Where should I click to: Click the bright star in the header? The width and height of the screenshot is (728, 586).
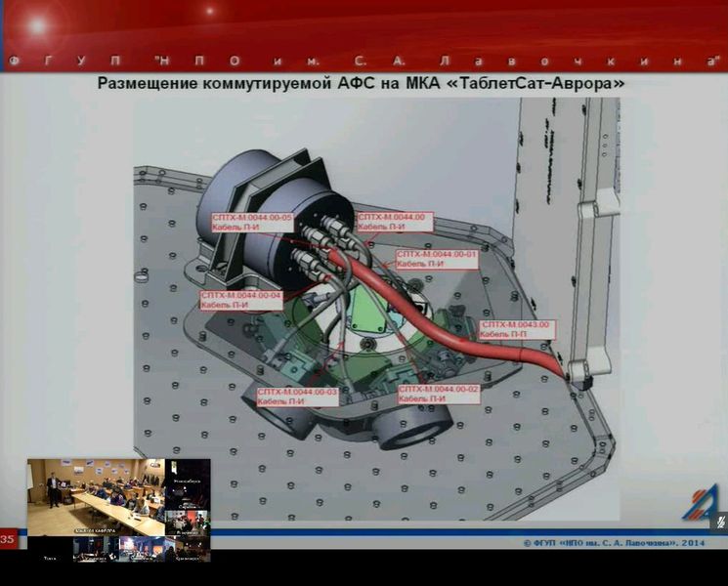pyautogui.click(x=37, y=26)
